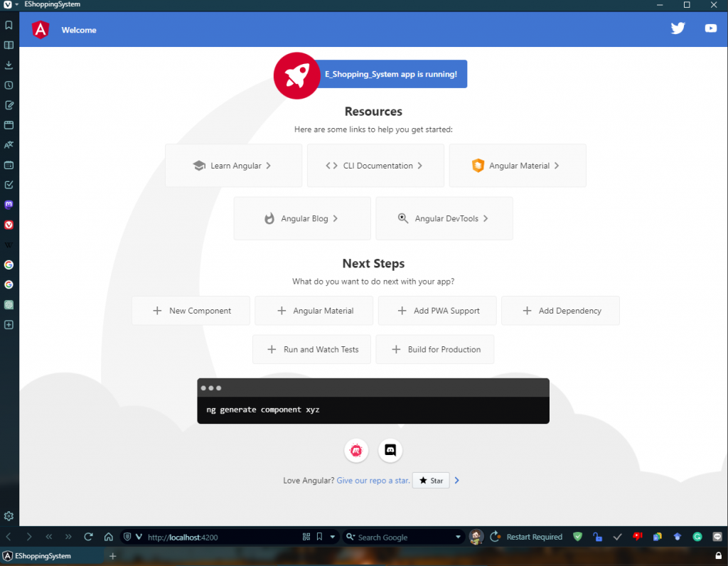
Task: Follow the Angular DevTools chevron
Action: click(x=486, y=219)
